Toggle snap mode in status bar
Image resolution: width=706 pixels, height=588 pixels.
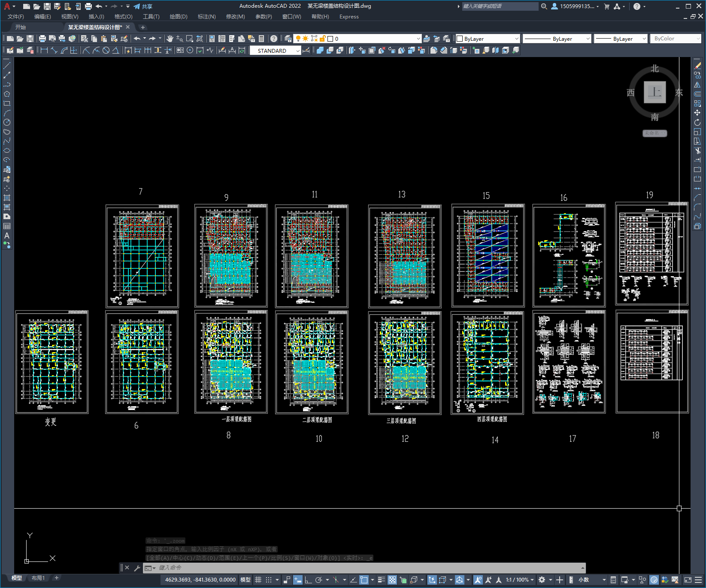click(269, 580)
